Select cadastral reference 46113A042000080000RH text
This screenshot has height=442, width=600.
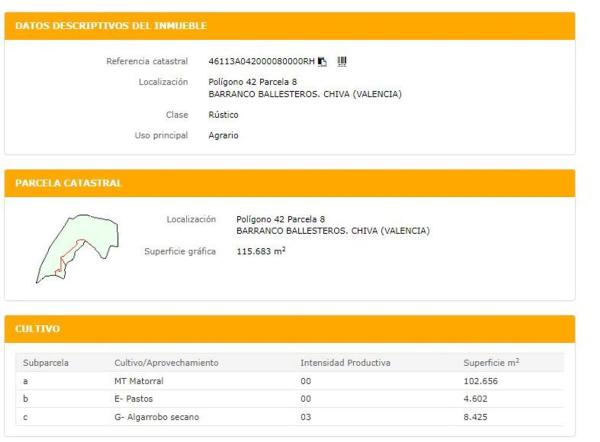260,62
